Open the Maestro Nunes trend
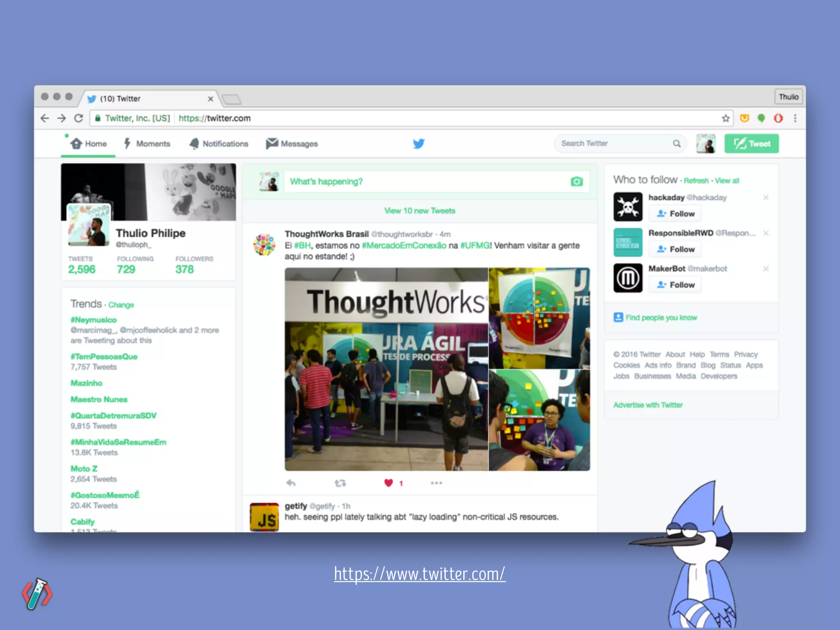This screenshot has width=840, height=630. pos(99,399)
